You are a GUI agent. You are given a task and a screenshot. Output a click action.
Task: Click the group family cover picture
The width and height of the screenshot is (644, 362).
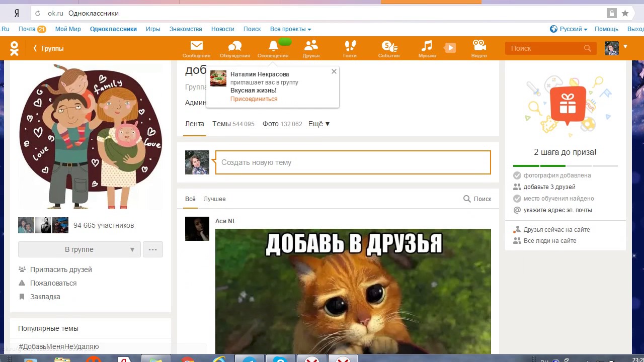[91, 136]
